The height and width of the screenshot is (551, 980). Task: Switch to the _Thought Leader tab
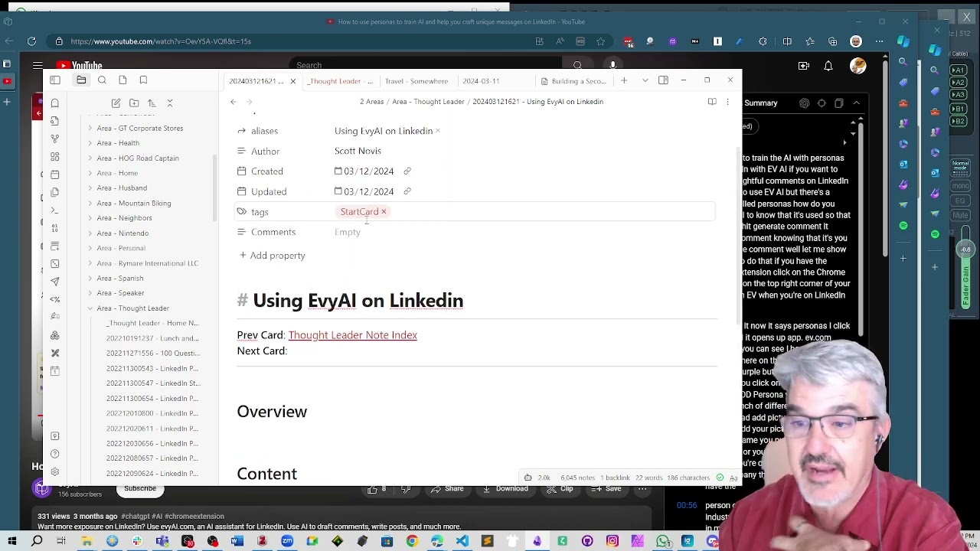click(341, 81)
